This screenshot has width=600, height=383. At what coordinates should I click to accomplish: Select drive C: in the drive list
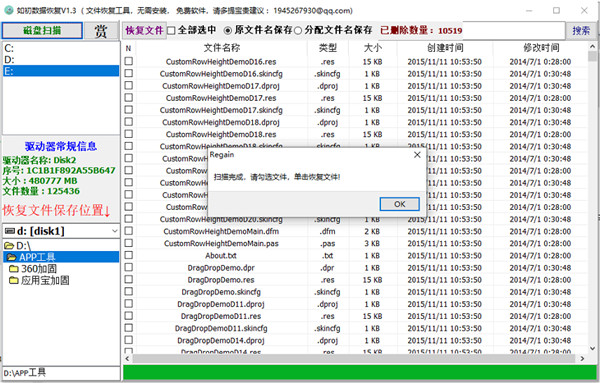61,48
